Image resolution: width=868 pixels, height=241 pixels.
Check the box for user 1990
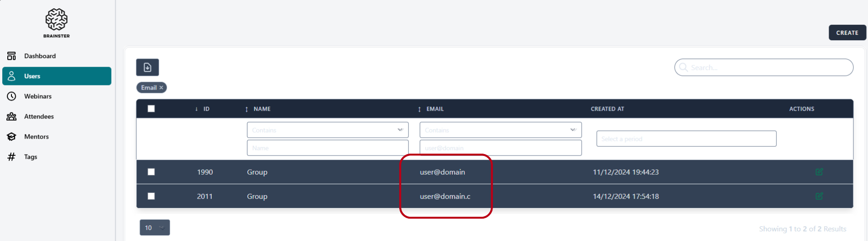[x=151, y=172]
